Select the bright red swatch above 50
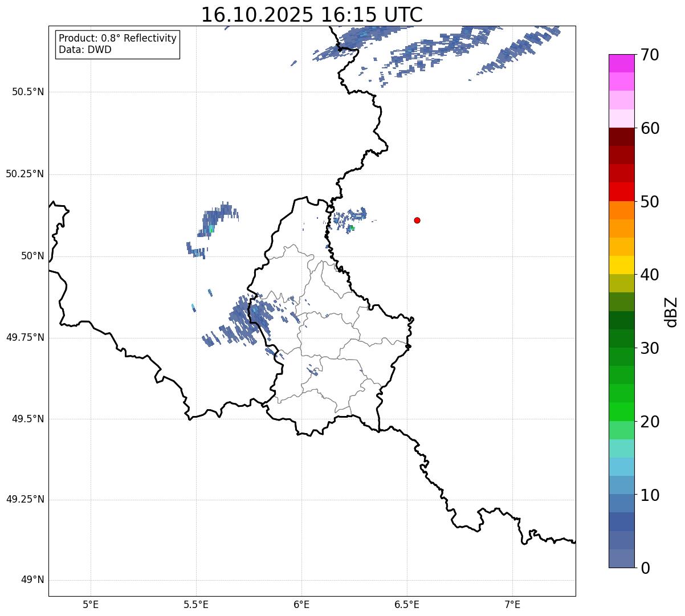685x616 pixels. pos(621,191)
